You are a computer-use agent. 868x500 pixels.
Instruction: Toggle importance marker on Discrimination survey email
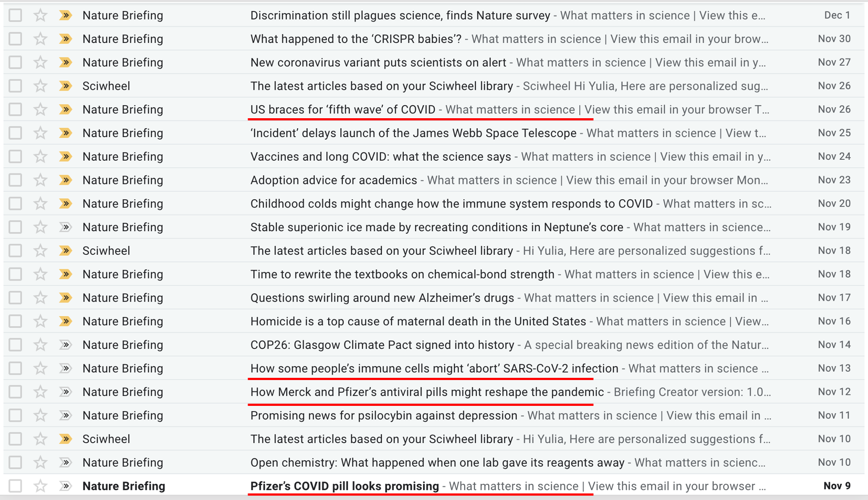click(x=66, y=15)
